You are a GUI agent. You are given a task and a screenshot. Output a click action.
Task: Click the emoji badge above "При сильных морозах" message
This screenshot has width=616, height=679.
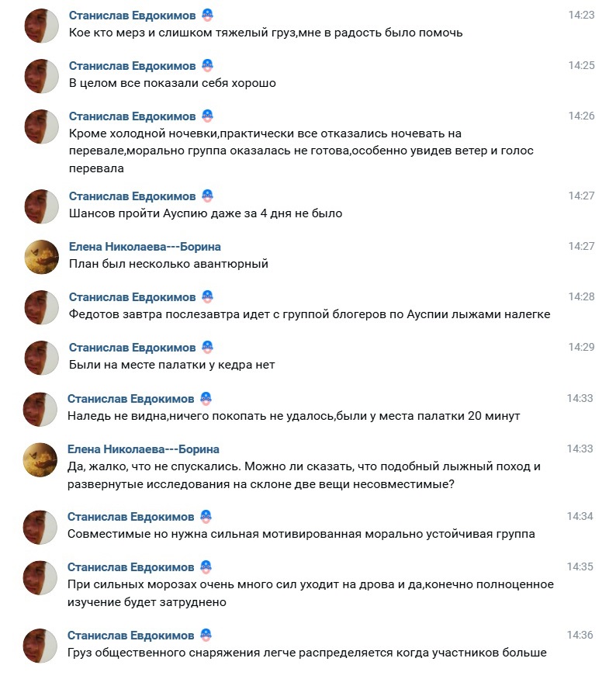click(x=206, y=567)
